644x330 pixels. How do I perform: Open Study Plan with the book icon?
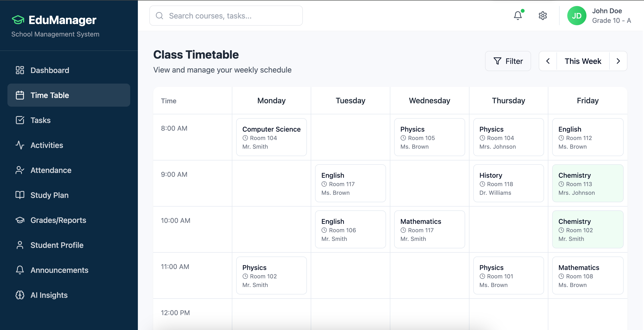click(20, 195)
